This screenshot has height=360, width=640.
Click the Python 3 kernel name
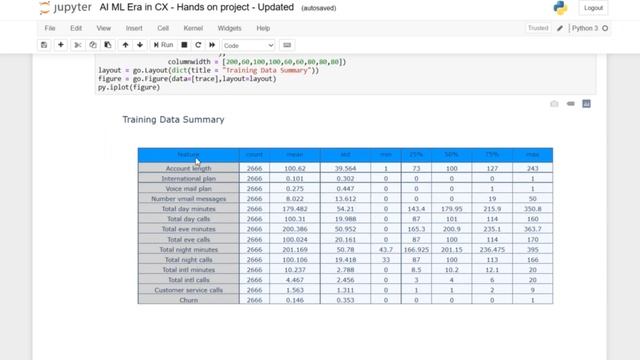tap(585, 28)
